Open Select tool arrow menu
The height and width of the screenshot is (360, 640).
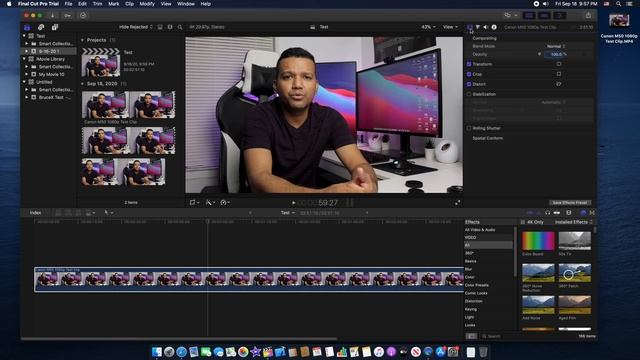(x=109, y=213)
